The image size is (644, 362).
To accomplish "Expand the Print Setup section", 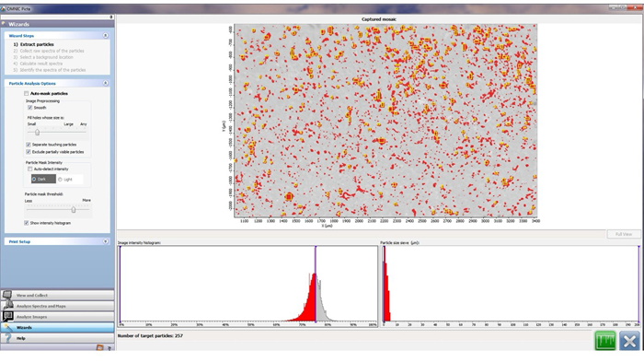I will (105, 241).
